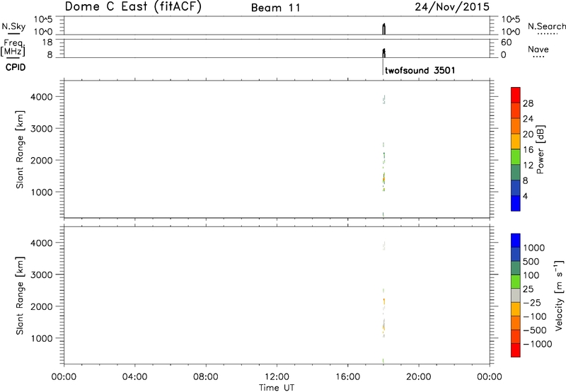Click the '20:00' time axis label
The image size is (566, 392).
[419, 377]
